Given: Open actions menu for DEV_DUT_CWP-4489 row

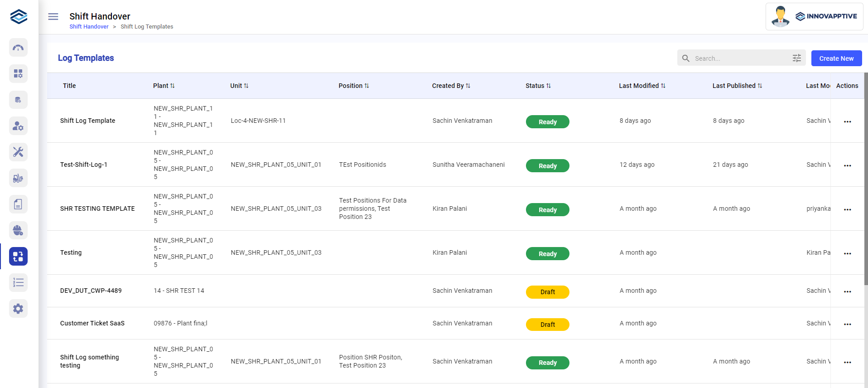Looking at the screenshot, I should pyautogui.click(x=847, y=291).
